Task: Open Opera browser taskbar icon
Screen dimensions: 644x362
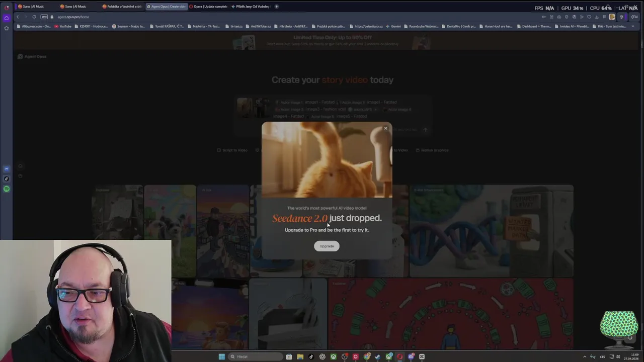Action: pyautogui.click(x=399, y=356)
